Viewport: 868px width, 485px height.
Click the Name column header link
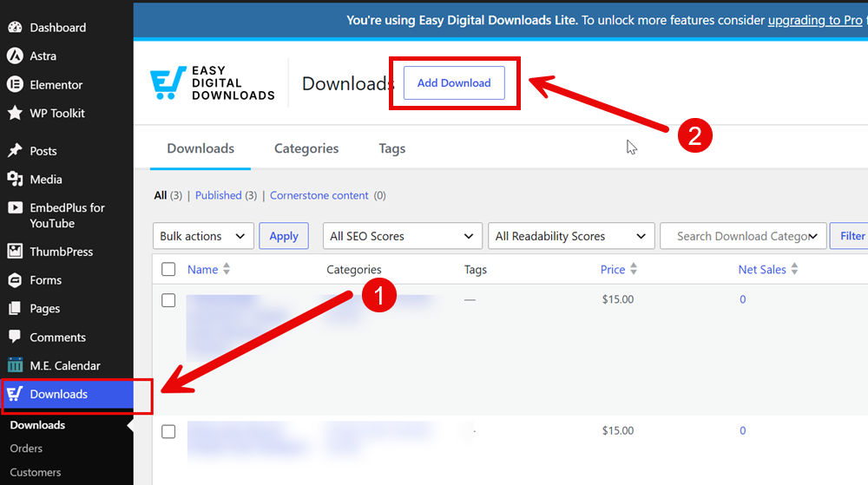(202, 269)
